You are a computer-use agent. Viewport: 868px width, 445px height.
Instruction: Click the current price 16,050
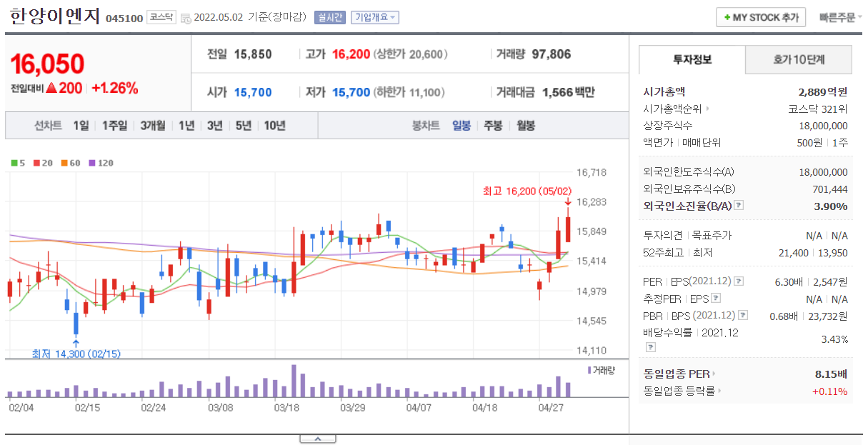[48, 64]
